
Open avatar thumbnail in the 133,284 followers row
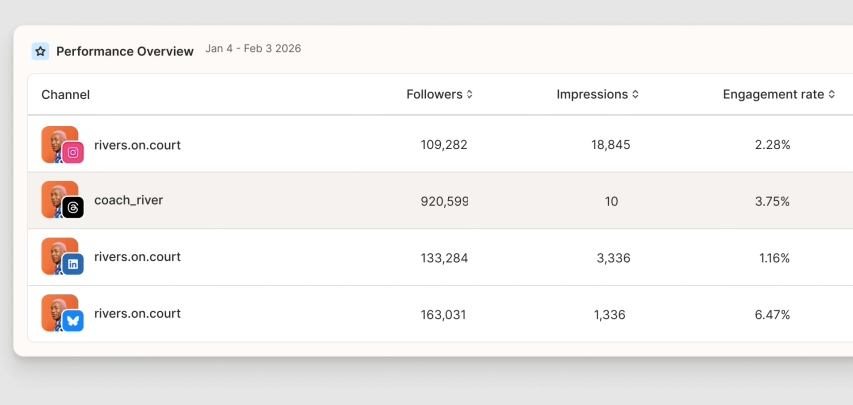59,256
